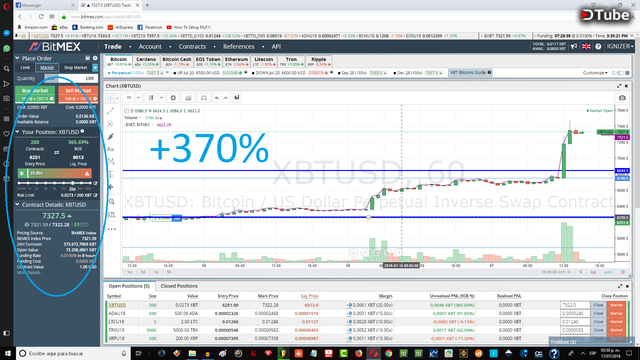Focus the XBTUSD close price field 7322.0
The image size is (640, 360).
coord(575,305)
